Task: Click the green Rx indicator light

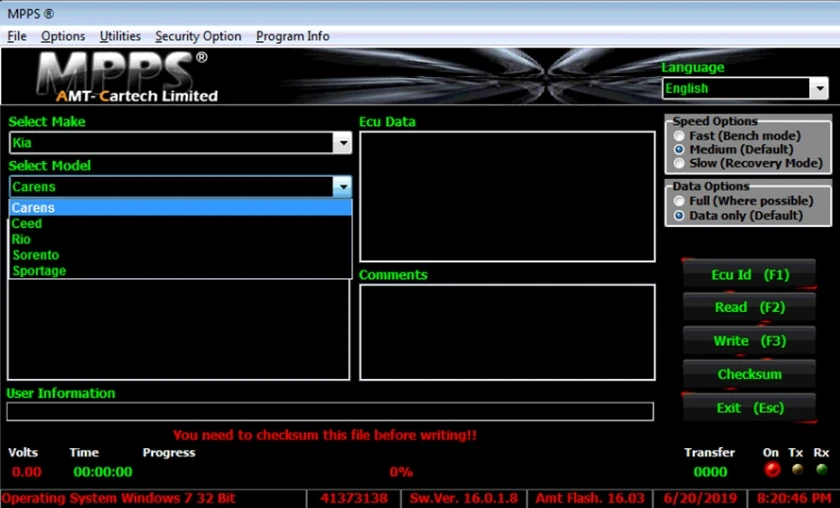Action: point(821,469)
